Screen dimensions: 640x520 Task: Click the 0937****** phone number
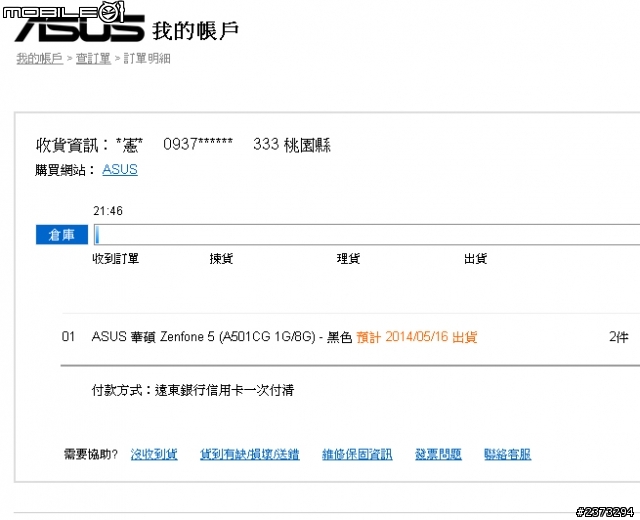tap(198, 144)
